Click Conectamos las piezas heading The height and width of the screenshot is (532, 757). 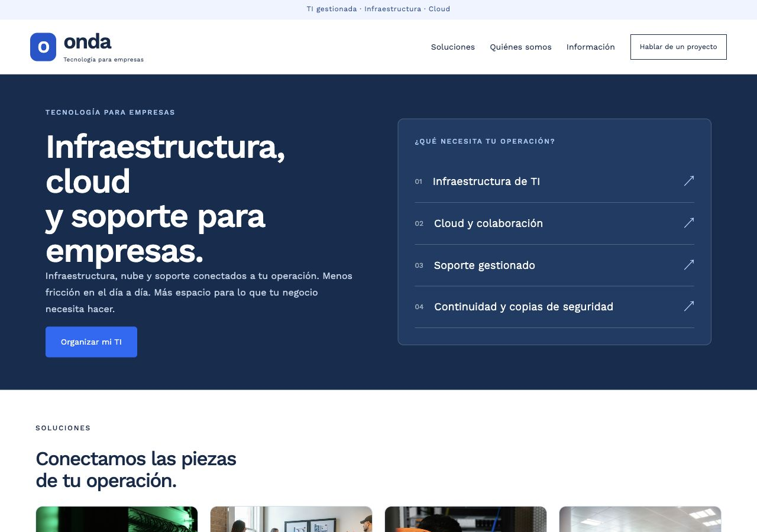click(136, 469)
